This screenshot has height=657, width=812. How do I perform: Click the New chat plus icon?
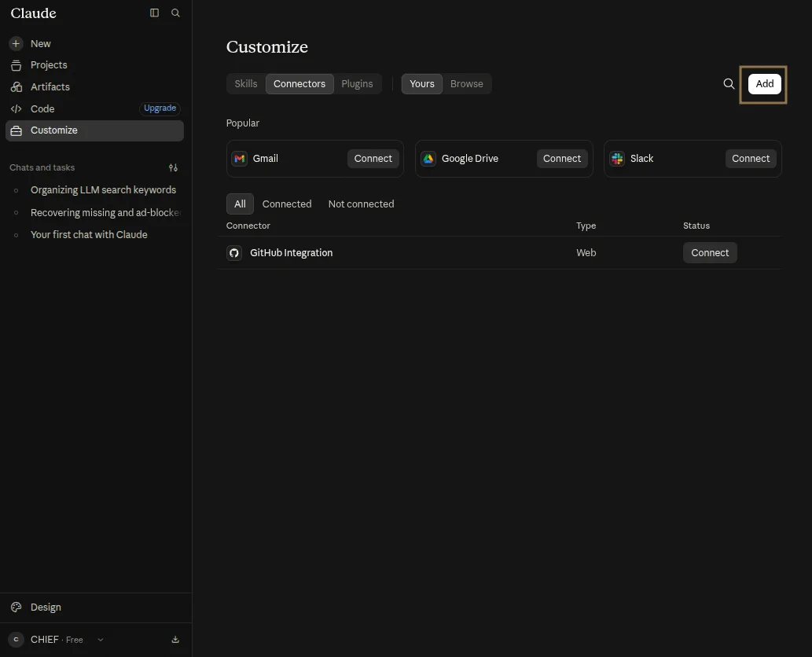click(16, 43)
